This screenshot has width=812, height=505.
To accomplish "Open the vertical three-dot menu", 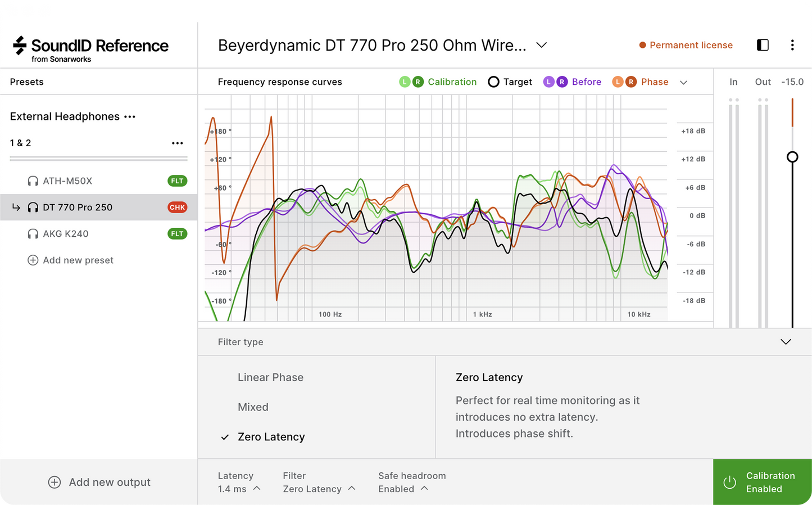I will (792, 45).
